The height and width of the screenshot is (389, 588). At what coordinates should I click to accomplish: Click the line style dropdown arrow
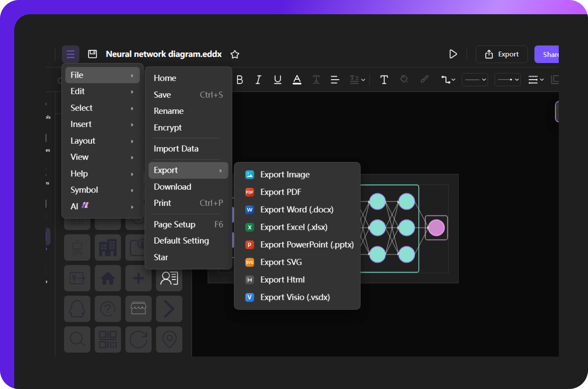coord(484,79)
